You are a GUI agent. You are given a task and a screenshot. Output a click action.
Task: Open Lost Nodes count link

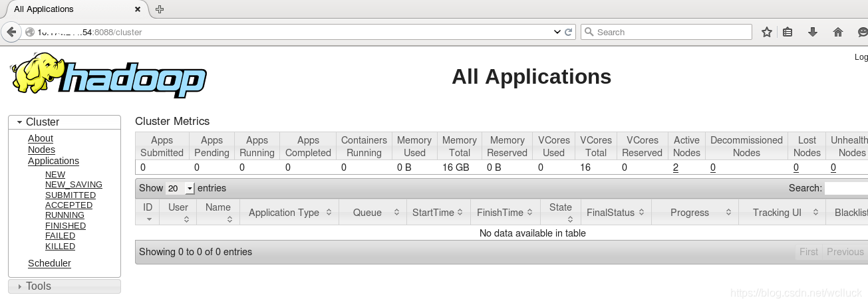pyautogui.click(x=796, y=167)
